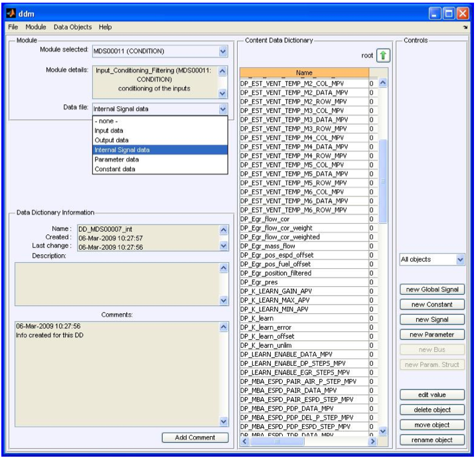Click the edit value button
Image resolution: width=476 pixels, height=460 pixels.
pyautogui.click(x=432, y=395)
